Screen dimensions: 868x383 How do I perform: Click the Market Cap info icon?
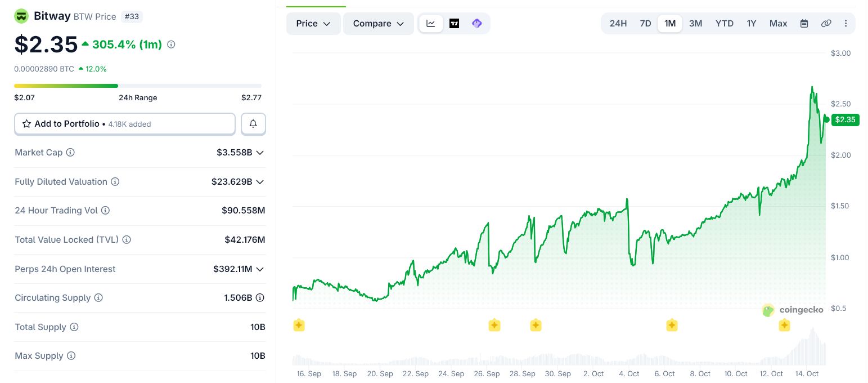point(70,153)
